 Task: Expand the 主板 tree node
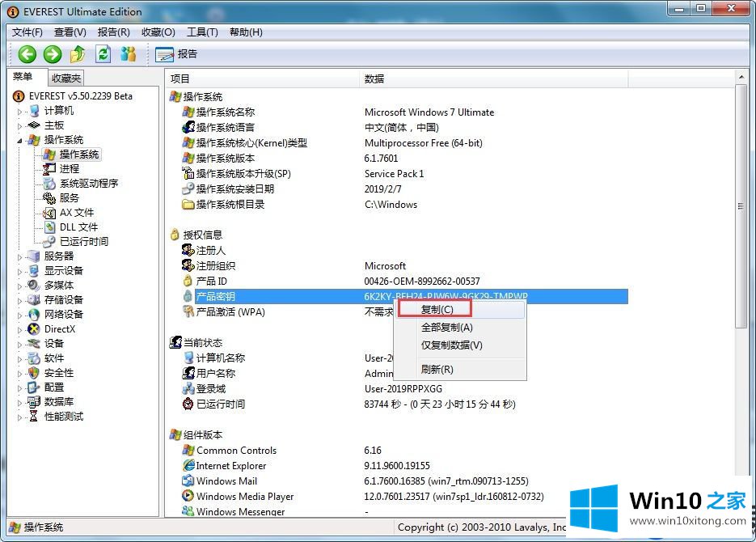pos(19,126)
